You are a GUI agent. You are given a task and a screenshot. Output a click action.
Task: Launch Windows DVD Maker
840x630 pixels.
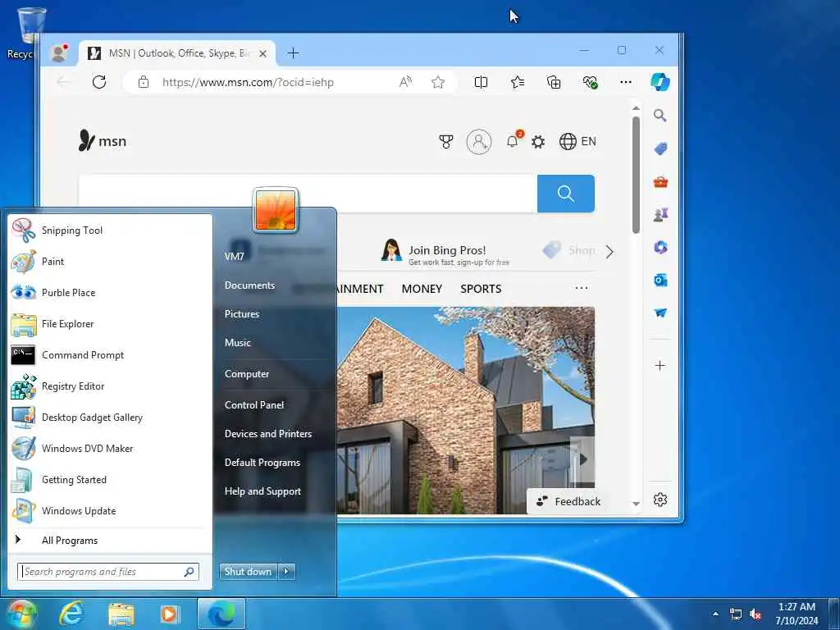pos(110,449)
